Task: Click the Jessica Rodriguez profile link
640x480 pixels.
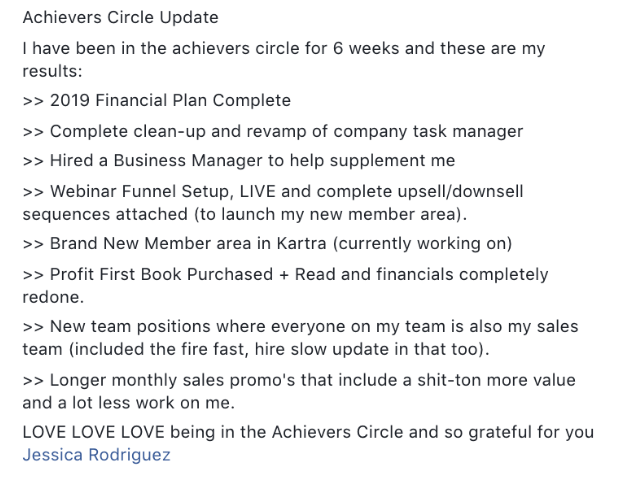Action: click(x=96, y=455)
